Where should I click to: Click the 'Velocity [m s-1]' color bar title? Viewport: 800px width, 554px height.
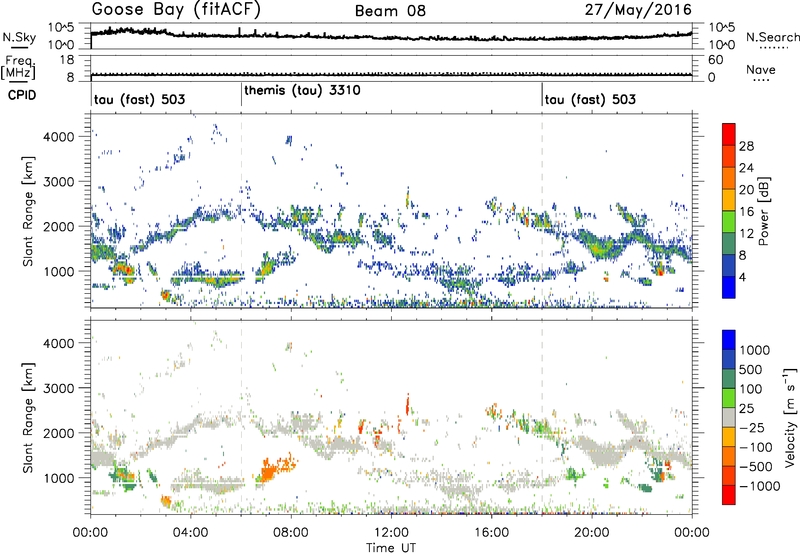pyautogui.click(x=790, y=417)
